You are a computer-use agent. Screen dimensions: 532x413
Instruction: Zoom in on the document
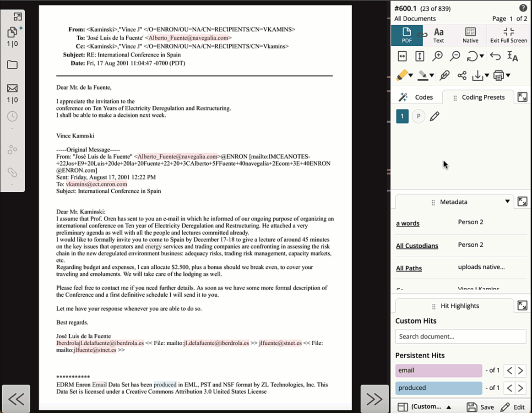click(437, 56)
